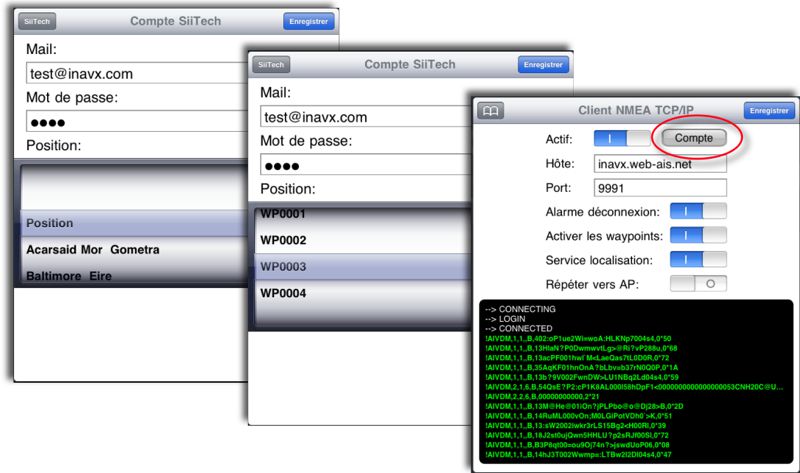This screenshot has height=473, width=800.
Task: Toggle the Activer les waypoints switch
Action: 698,235
